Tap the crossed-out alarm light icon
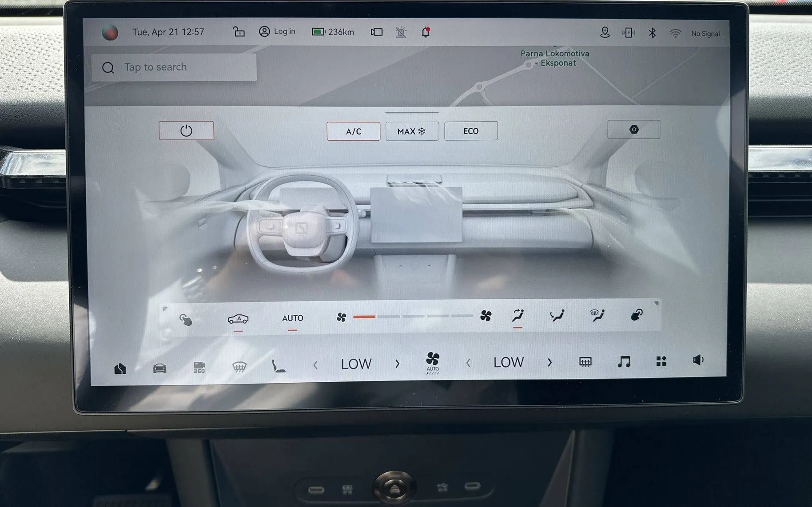This screenshot has width=812, height=507. click(401, 32)
